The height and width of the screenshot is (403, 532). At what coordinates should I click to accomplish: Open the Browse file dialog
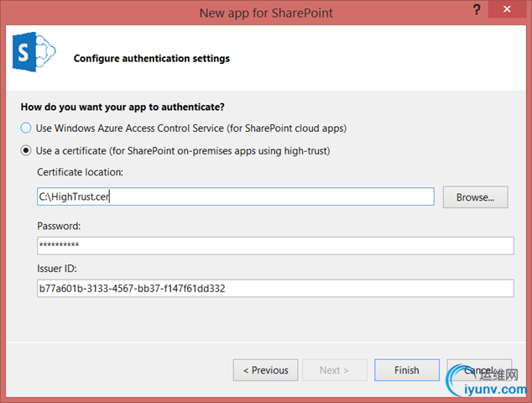[475, 197]
